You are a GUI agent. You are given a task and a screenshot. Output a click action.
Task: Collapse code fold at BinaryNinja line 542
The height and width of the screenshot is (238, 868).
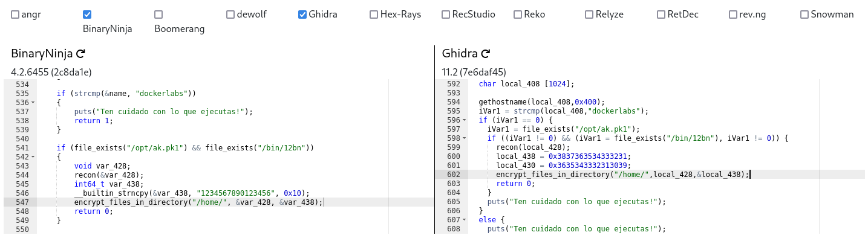coord(33,157)
